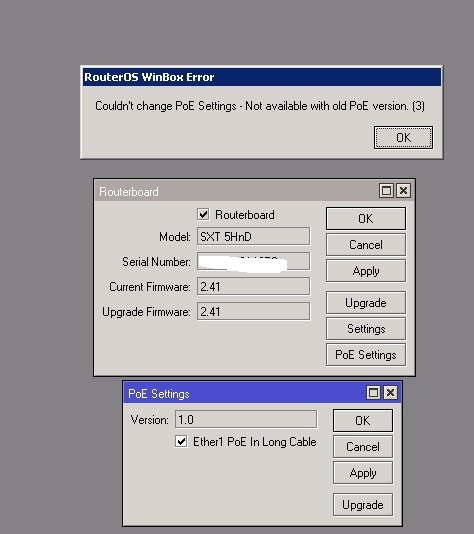
Task: Cancel the Routerboard window changes
Action: coord(366,245)
